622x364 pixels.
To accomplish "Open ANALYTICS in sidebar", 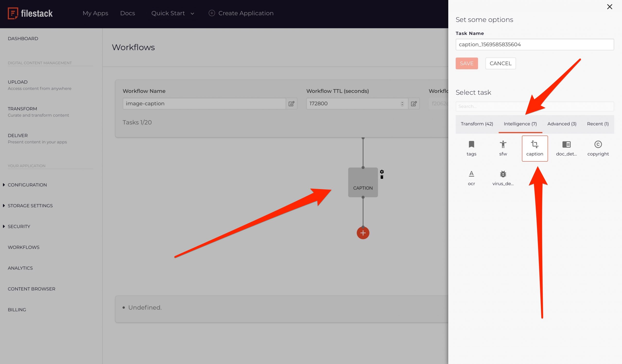I will [20, 268].
